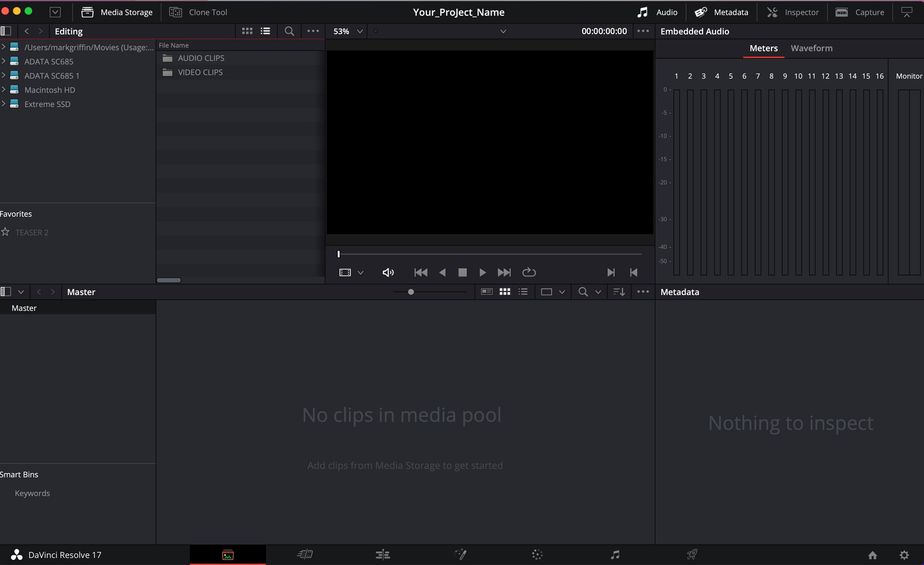Toggle the Inspector panel
Image resolution: width=924 pixels, height=565 pixels.
(x=793, y=12)
